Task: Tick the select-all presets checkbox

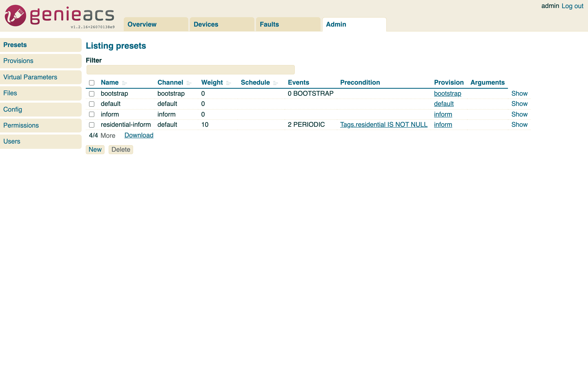Action: point(92,83)
